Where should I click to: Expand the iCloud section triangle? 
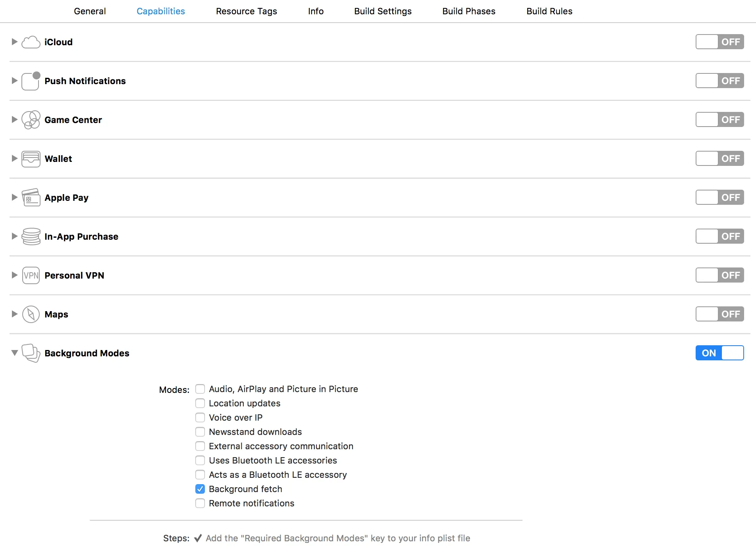(15, 42)
